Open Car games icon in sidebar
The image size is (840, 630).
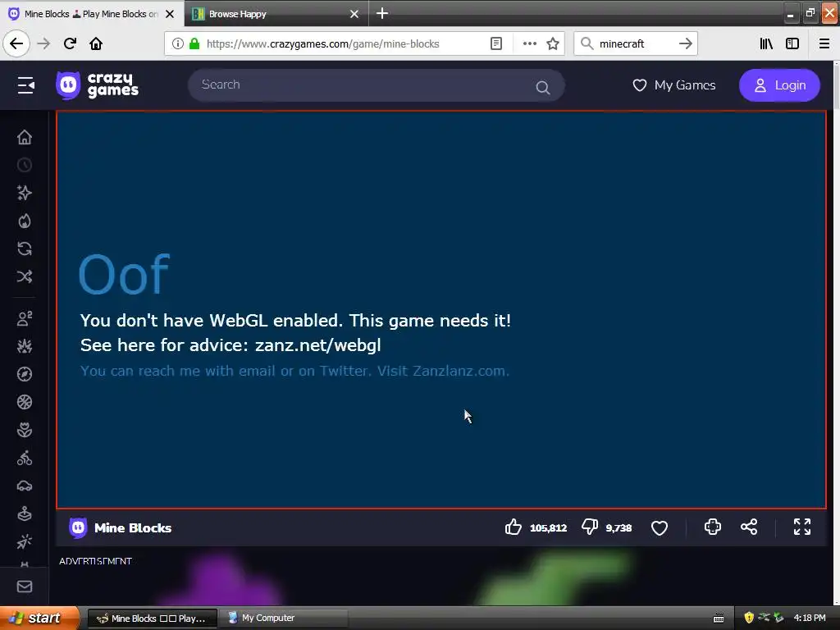click(x=25, y=486)
